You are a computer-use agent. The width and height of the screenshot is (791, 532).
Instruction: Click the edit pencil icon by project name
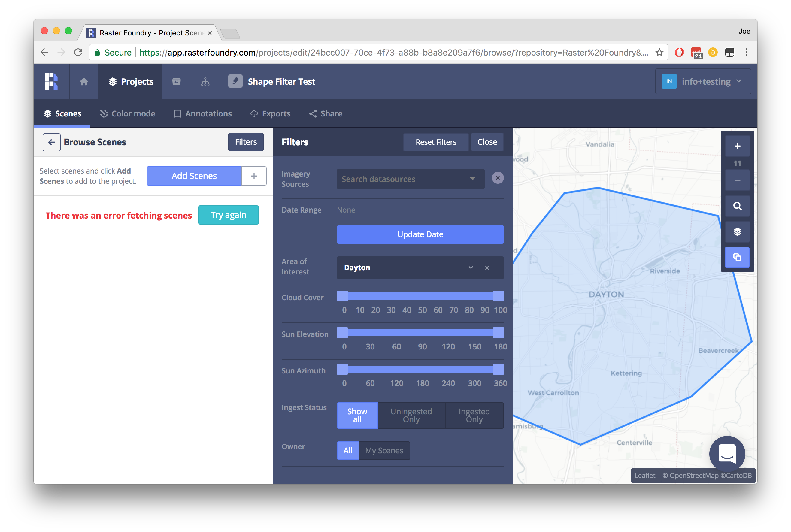[235, 81]
